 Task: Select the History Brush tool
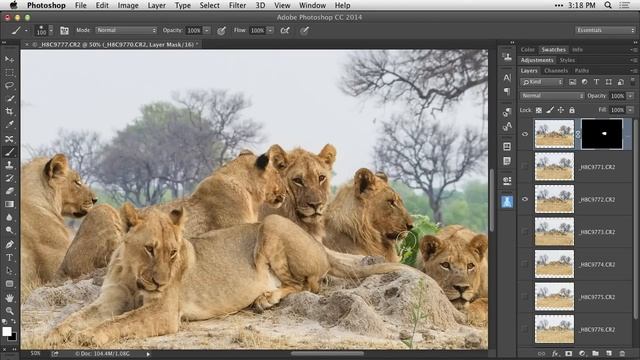coord(9,178)
